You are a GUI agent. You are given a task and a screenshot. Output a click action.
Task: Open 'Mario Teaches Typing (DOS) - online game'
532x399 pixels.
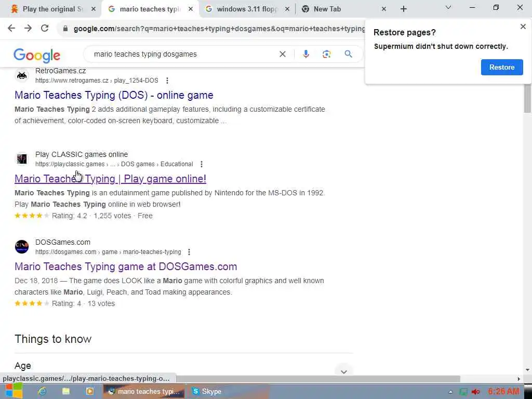tap(114, 96)
